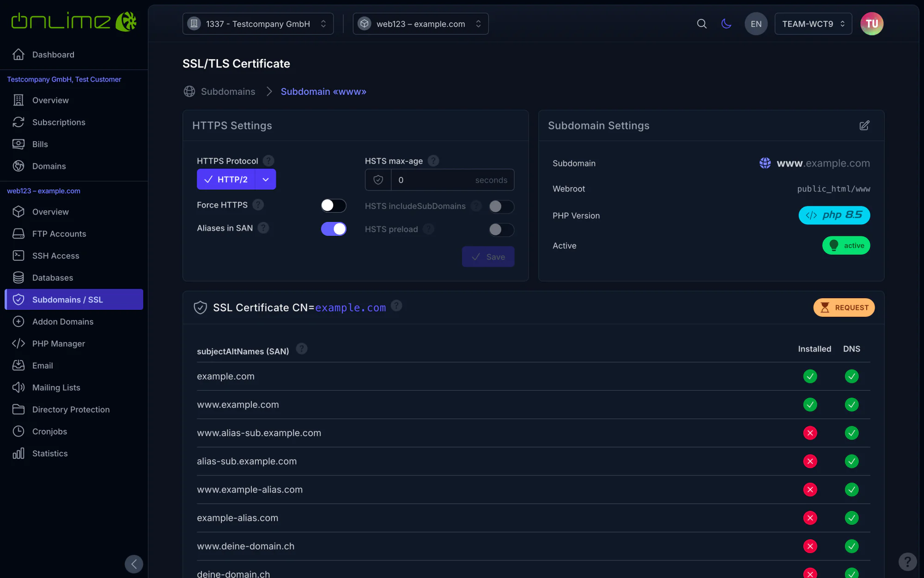The width and height of the screenshot is (924, 578).
Task: Enable the Force HTTPS toggle
Action: [x=334, y=205]
